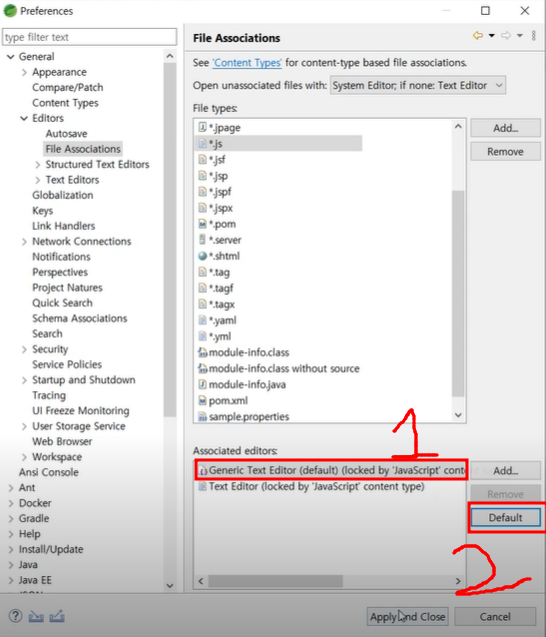Select the Text Editor entry icon

pyautogui.click(x=202, y=486)
